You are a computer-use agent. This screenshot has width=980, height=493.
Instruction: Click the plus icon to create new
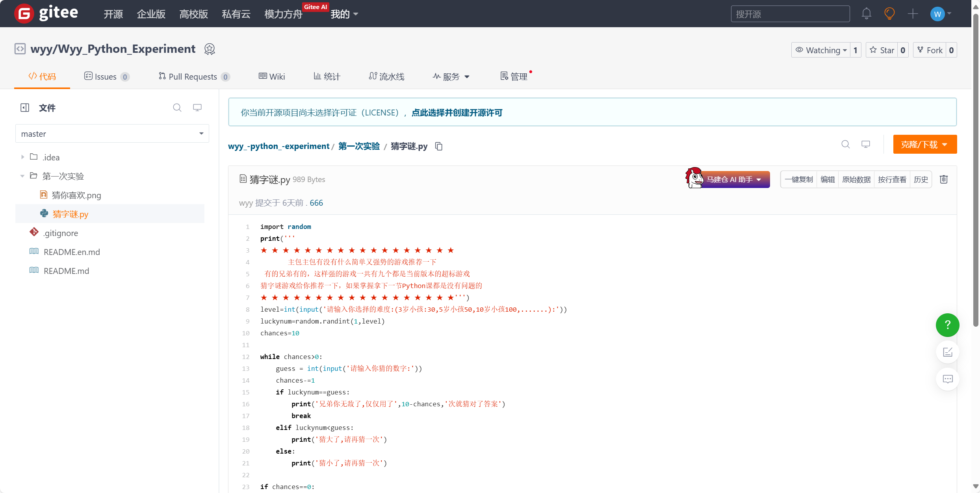913,14
